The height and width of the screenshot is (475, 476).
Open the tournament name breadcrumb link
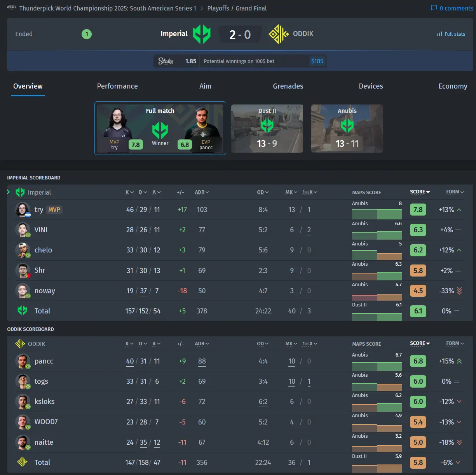(x=108, y=8)
